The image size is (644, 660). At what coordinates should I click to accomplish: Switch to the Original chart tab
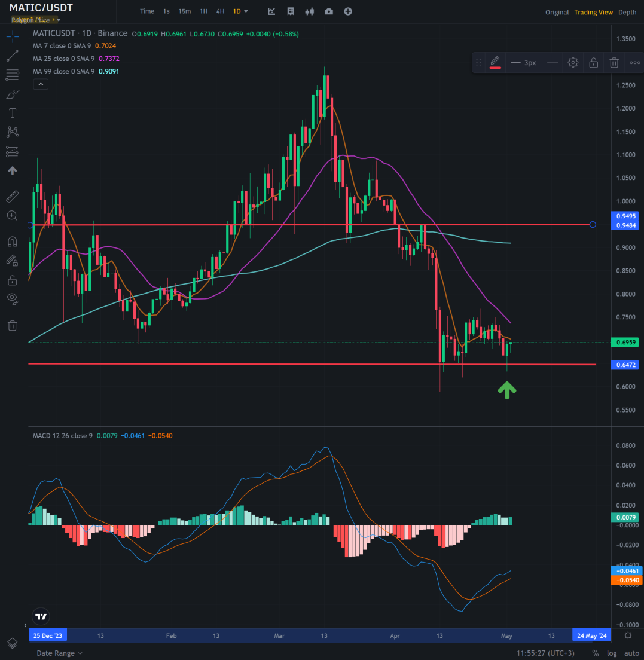557,11
